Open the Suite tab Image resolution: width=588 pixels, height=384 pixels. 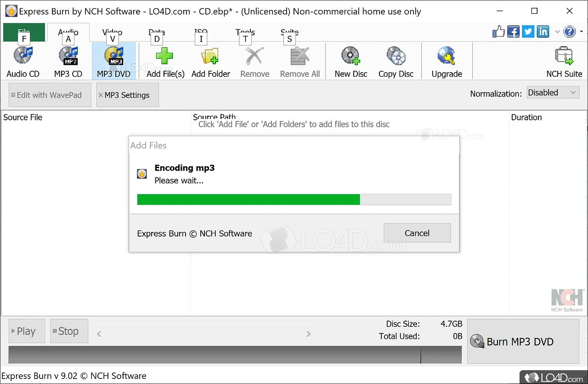click(289, 32)
